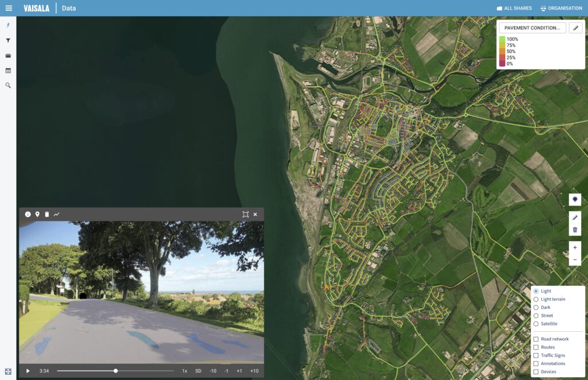Click the road video frame
This screenshot has height=380, width=588.
pyautogui.click(x=141, y=292)
